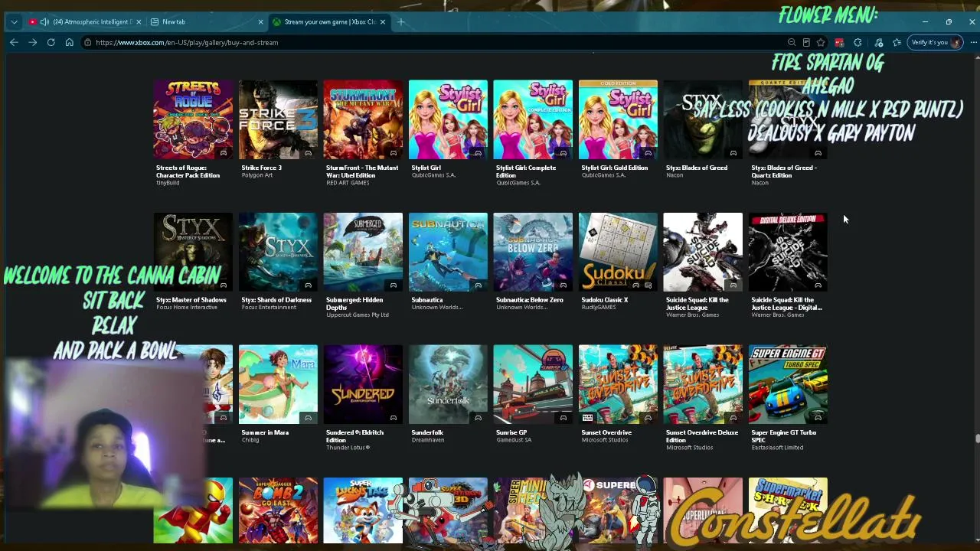The image size is (980, 551).
Task: Open the Strike Force 3 game cover
Action: 278,120
